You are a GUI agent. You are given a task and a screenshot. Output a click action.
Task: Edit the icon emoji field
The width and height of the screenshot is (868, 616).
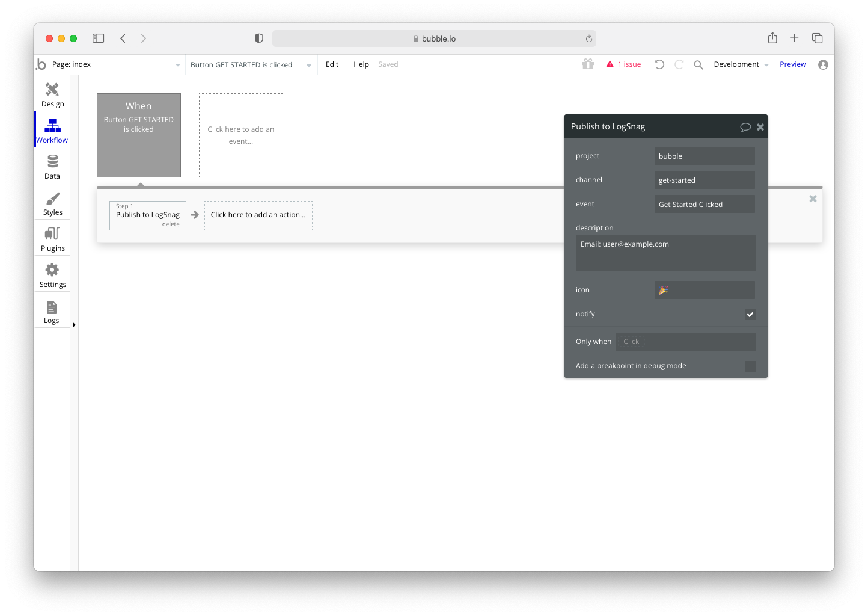(x=704, y=290)
